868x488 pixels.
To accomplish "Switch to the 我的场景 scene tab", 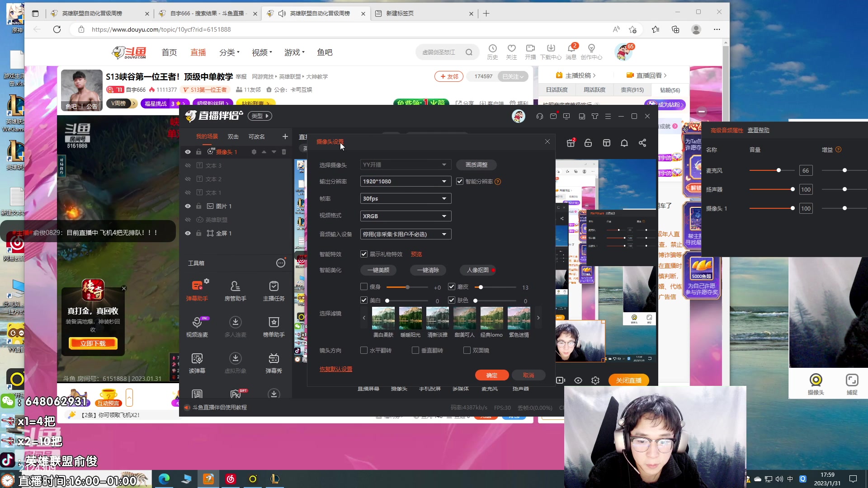I will (x=207, y=136).
